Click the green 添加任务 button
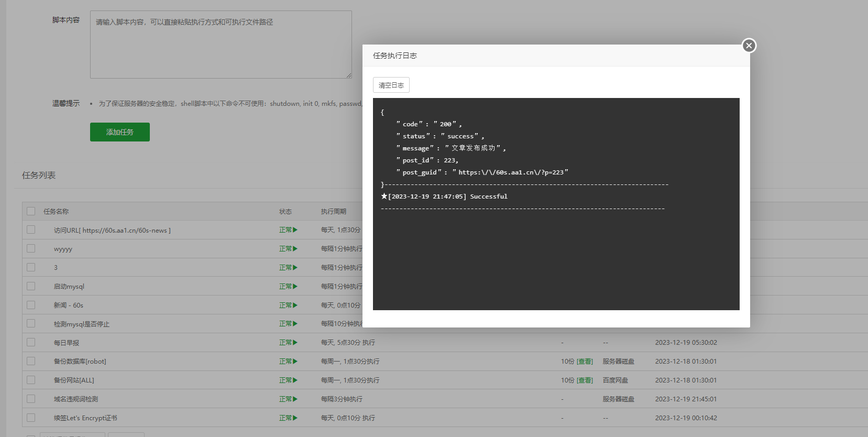 (x=119, y=132)
